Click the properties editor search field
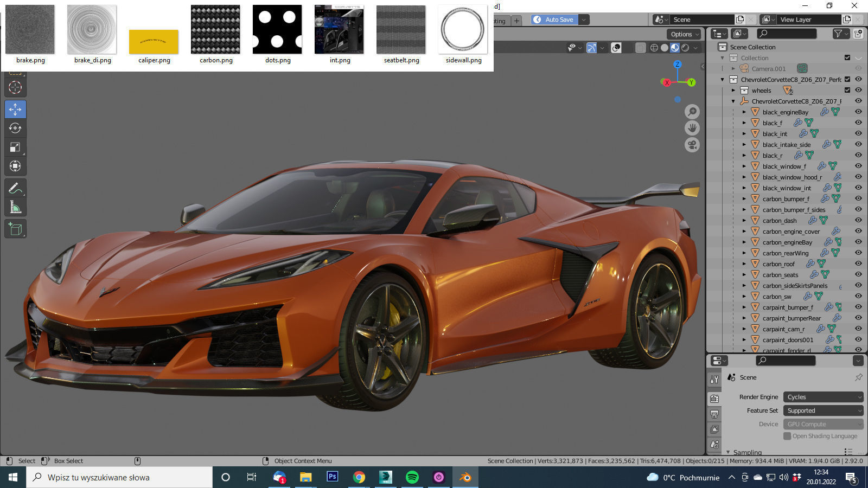Viewport: 868px width, 488px height. tap(786, 361)
